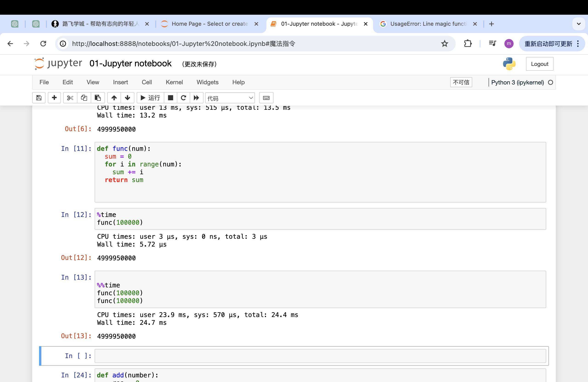Viewport: 588px width, 382px height.
Task: Cut selected cells with scissors icon
Action: tap(70, 98)
